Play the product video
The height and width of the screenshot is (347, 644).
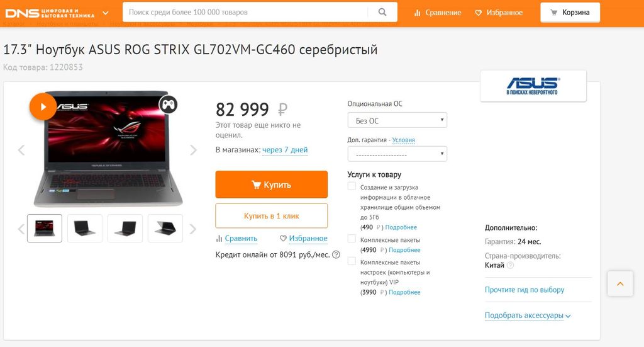(x=43, y=106)
